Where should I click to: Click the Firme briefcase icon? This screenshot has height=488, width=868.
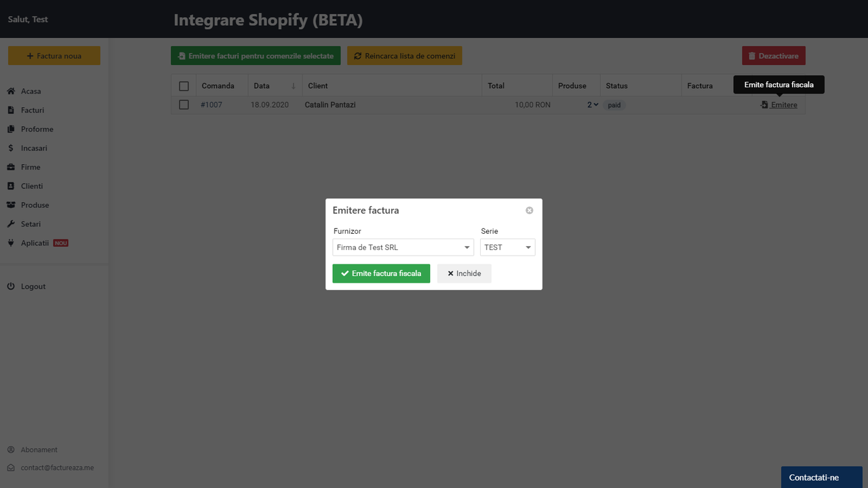[12, 167]
